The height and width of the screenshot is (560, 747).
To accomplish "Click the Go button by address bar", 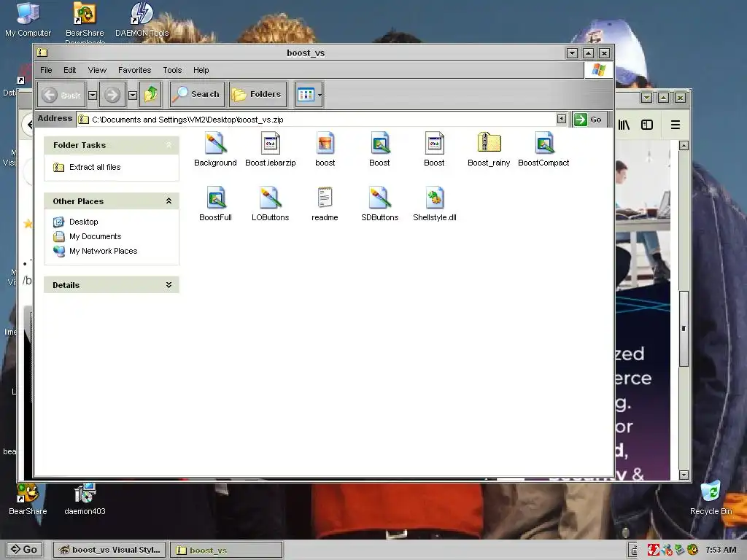I will (x=589, y=119).
